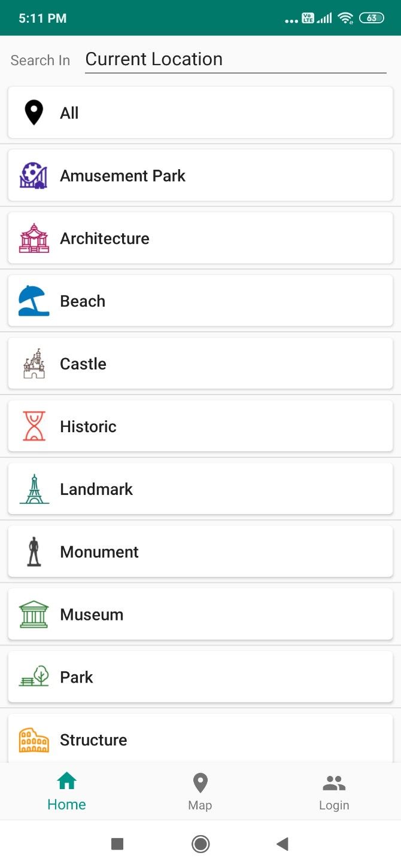401x868 pixels.
Task: Select the Login people icon
Action: [x=333, y=782]
